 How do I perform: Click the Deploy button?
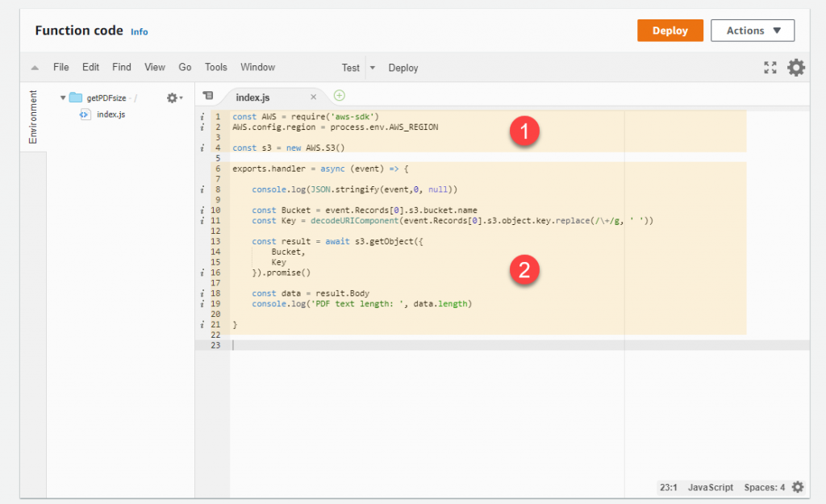670,30
